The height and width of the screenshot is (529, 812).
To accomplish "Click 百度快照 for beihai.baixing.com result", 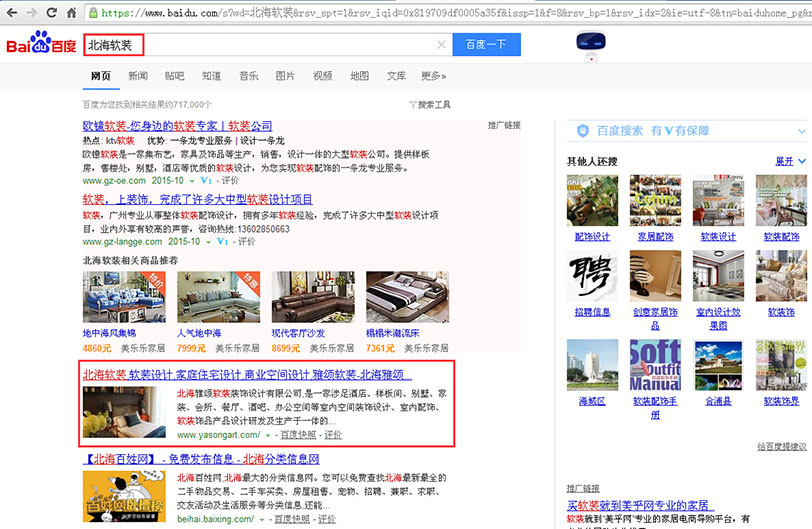I will 292,519.
